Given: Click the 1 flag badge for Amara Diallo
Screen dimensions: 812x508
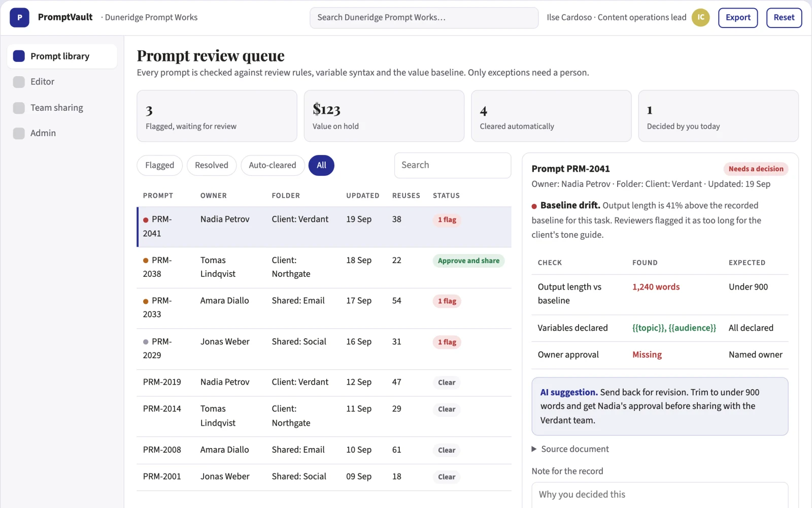Looking at the screenshot, I should coord(447,301).
